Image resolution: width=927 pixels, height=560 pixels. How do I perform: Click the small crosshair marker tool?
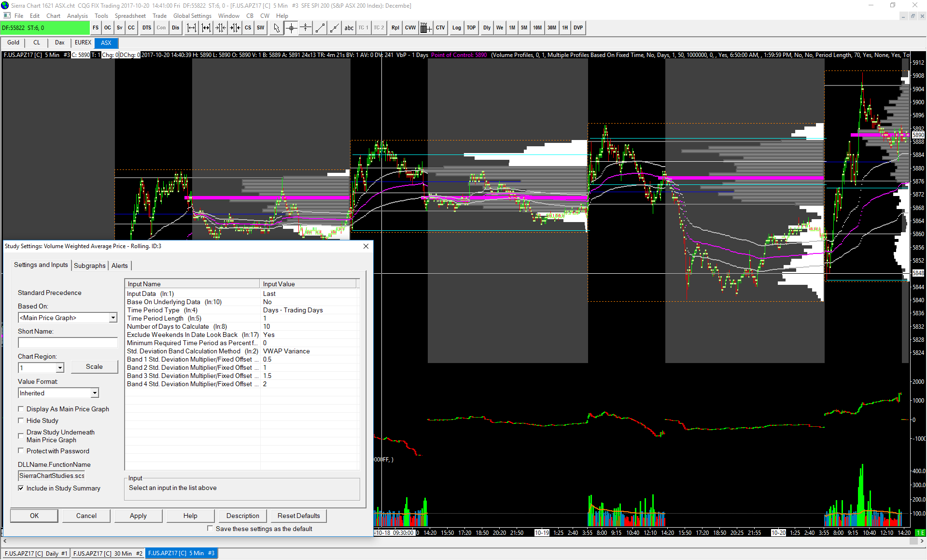tap(306, 28)
